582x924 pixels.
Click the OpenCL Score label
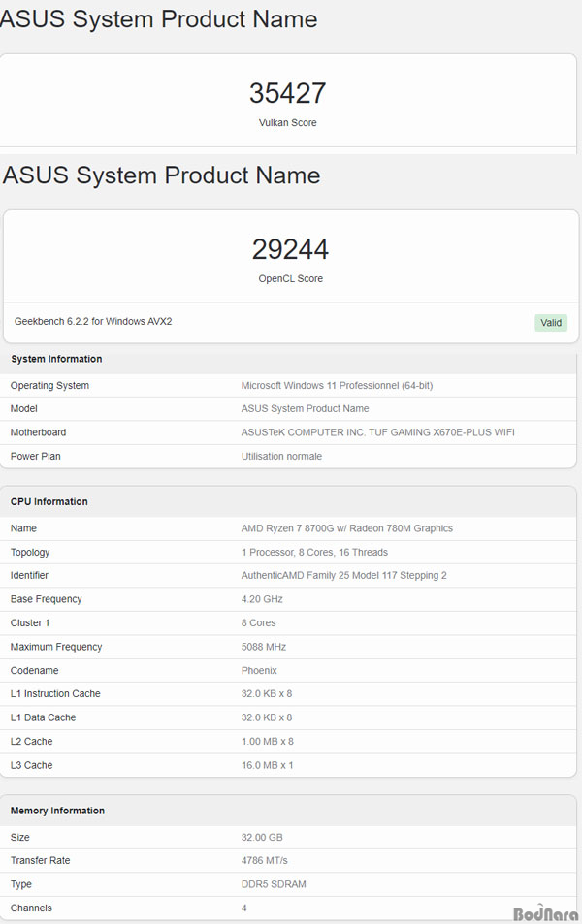point(291,278)
